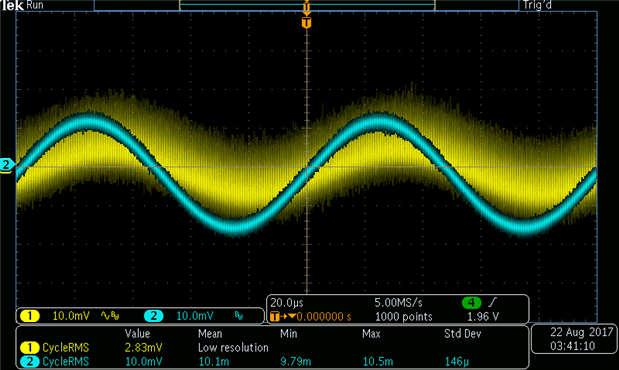
Task: Click the Tek Run status label
Action: [23, 5]
